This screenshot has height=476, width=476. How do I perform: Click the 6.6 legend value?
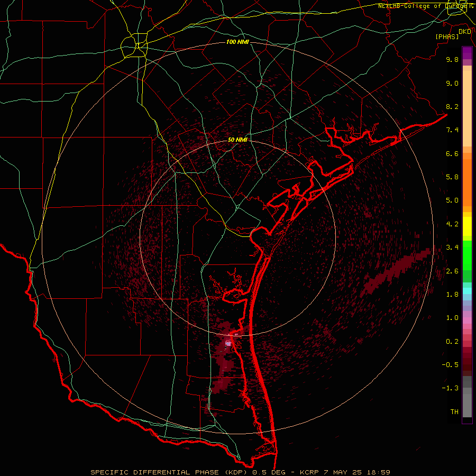click(452, 153)
